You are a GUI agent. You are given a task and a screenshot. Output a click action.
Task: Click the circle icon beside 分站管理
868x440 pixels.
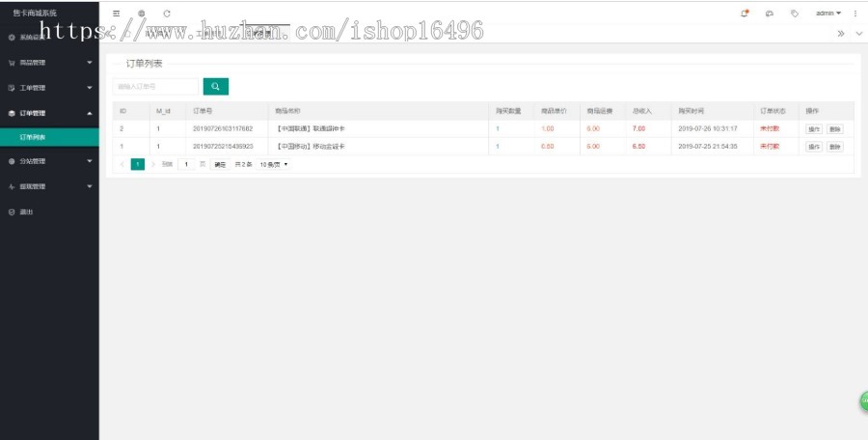[x=12, y=161]
